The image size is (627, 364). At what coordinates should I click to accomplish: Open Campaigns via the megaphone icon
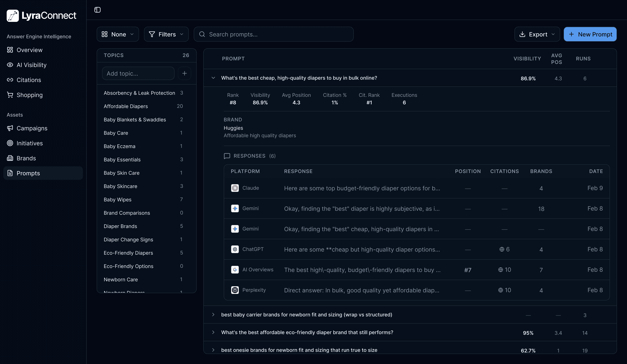10,128
